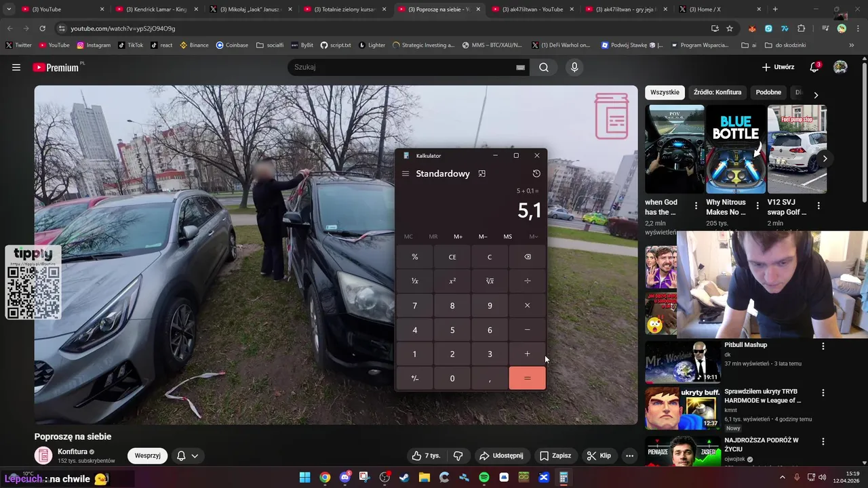This screenshot has width=868, height=488.
Task: Open the Pitbull Mashup video thumbnail
Action: (682, 361)
